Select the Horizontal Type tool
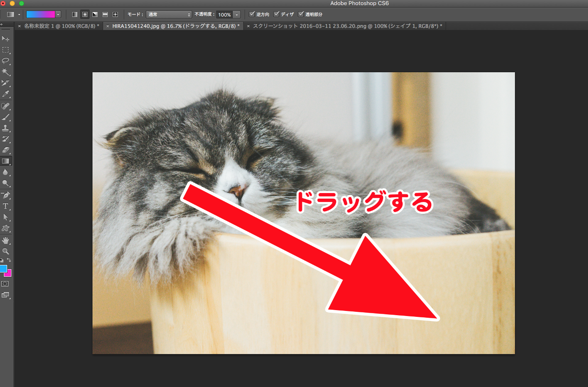588x387 pixels. coord(5,206)
